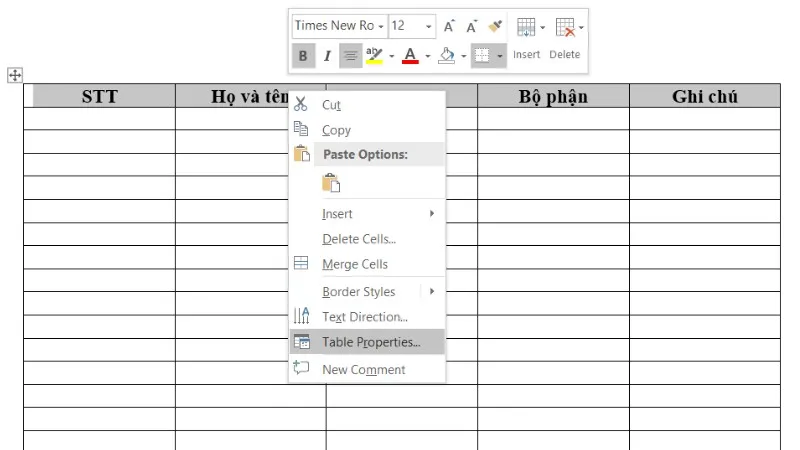Screen dimensions: 800x450
Task: Open the font name dropdown
Action: [381, 26]
